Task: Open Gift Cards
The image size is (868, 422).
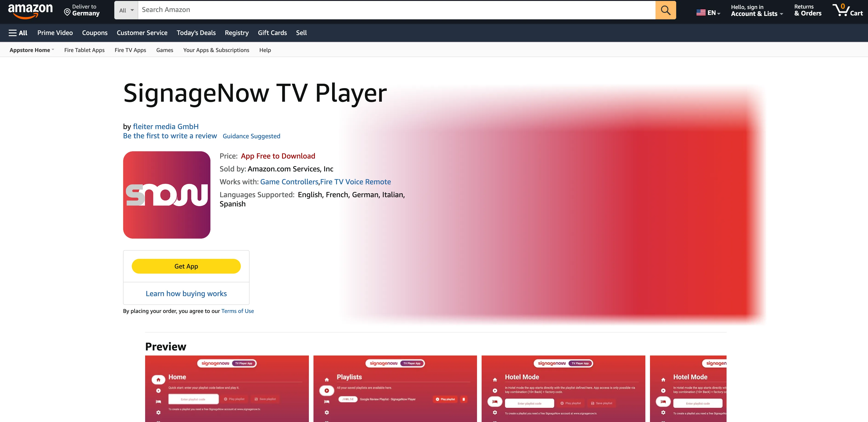Action: tap(272, 33)
